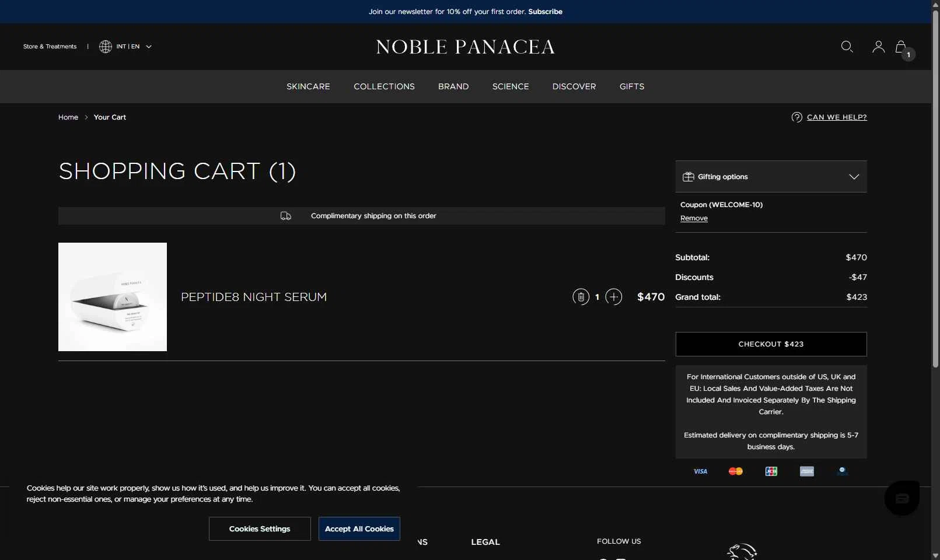Increase serum quantity with plus icon
Image resolution: width=940 pixels, height=560 pixels.
tap(614, 297)
